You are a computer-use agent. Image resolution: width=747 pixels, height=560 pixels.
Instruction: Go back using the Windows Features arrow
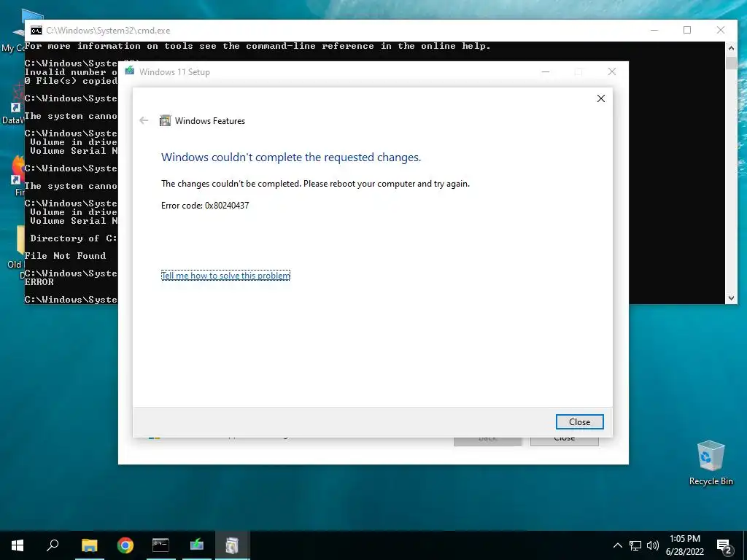[144, 120]
